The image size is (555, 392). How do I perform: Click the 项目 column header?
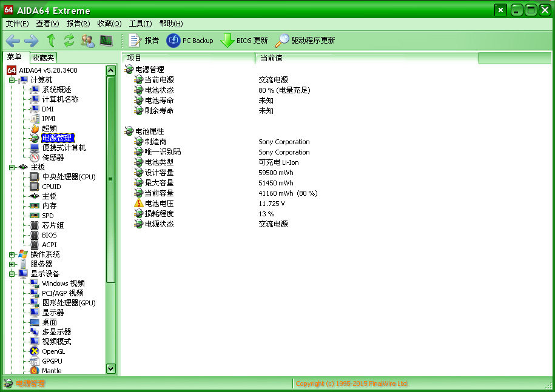click(188, 58)
